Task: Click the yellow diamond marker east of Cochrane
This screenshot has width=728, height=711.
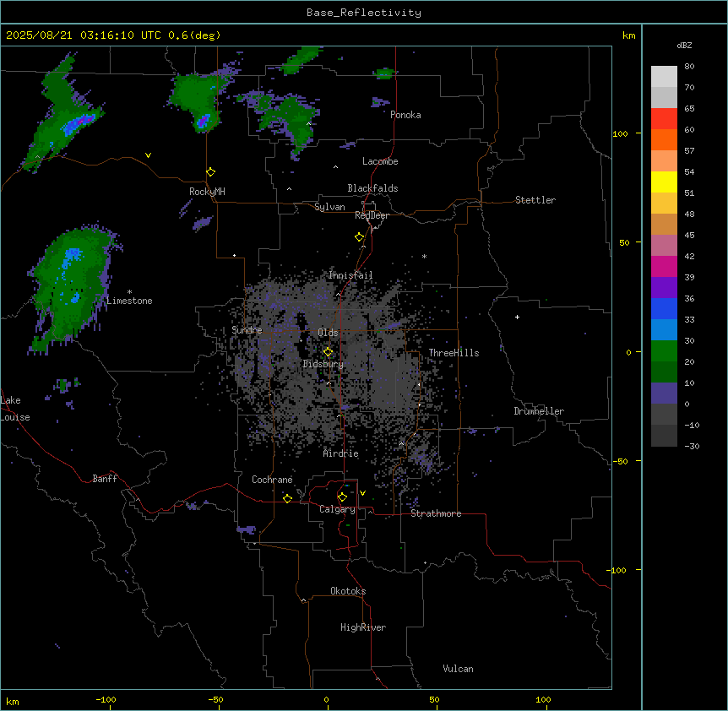Action: tap(287, 498)
